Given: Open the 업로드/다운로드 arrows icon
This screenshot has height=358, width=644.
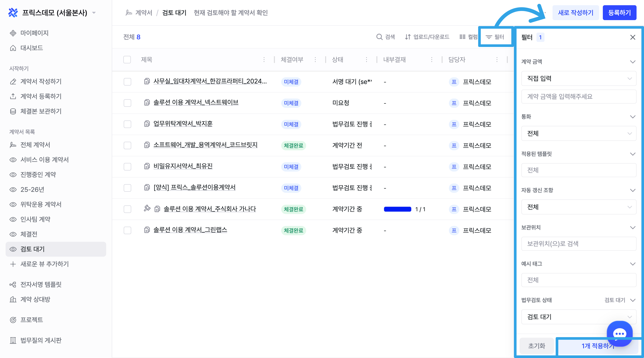Looking at the screenshot, I should pos(408,37).
